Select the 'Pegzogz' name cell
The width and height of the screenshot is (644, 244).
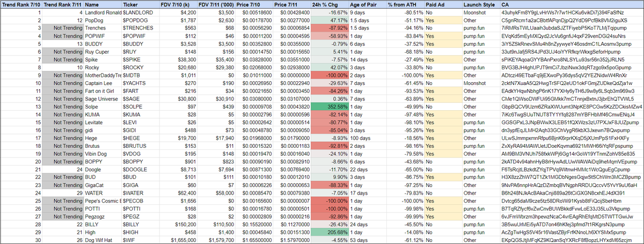point(103,217)
